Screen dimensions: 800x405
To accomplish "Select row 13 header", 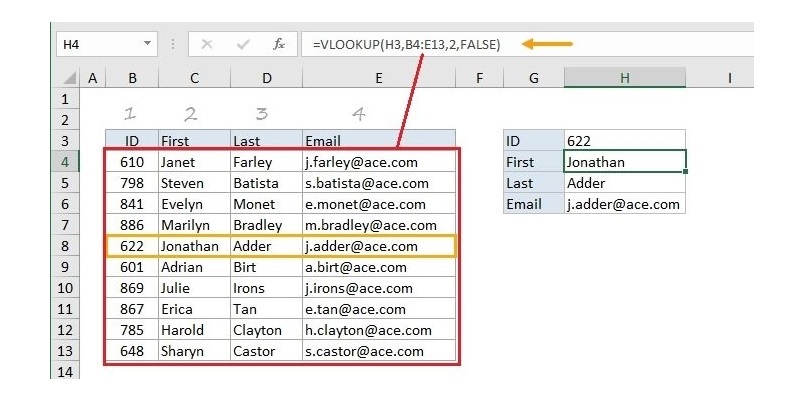I will (65, 351).
